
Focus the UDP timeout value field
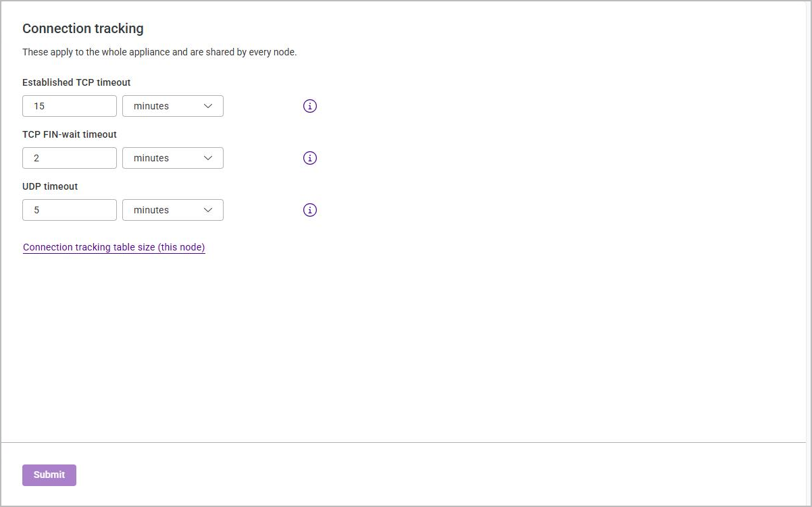[70, 210]
